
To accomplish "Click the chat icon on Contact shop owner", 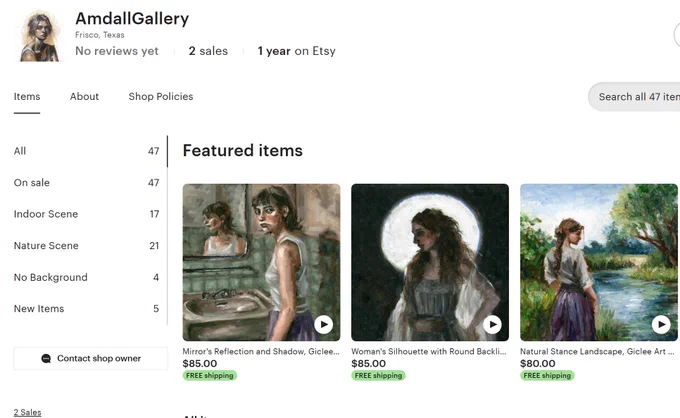I will [x=46, y=359].
